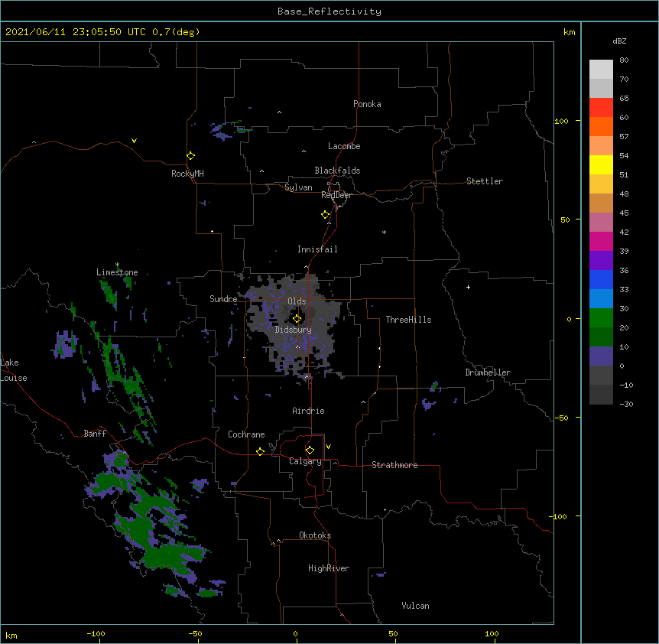Click the ThreeHills town label
Viewport: 659px width, 644px height.
[408, 320]
